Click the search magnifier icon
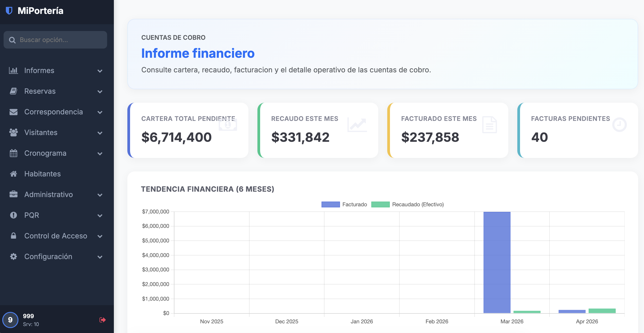This screenshot has height=333, width=644. pyautogui.click(x=12, y=40)
